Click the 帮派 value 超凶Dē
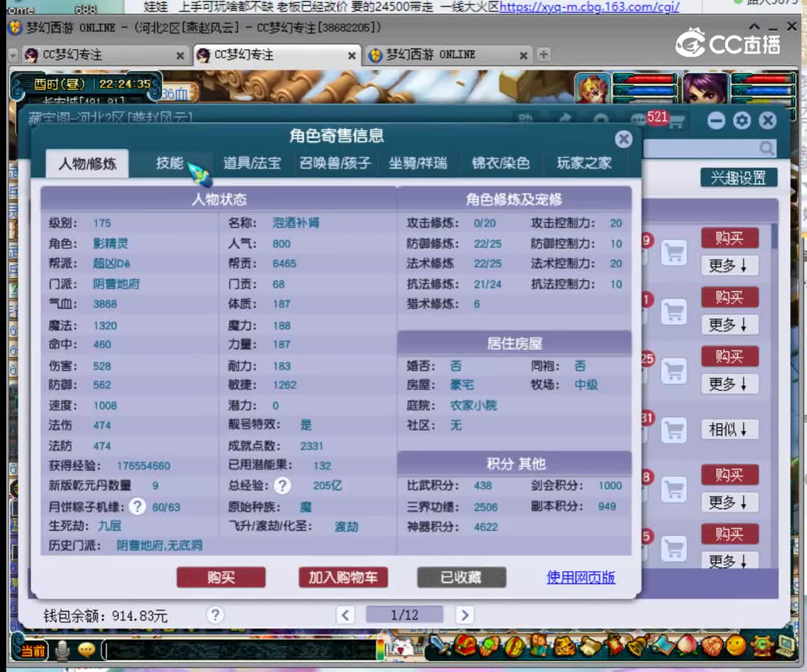This screenshot has width=807, height=672. pos(111,264)
